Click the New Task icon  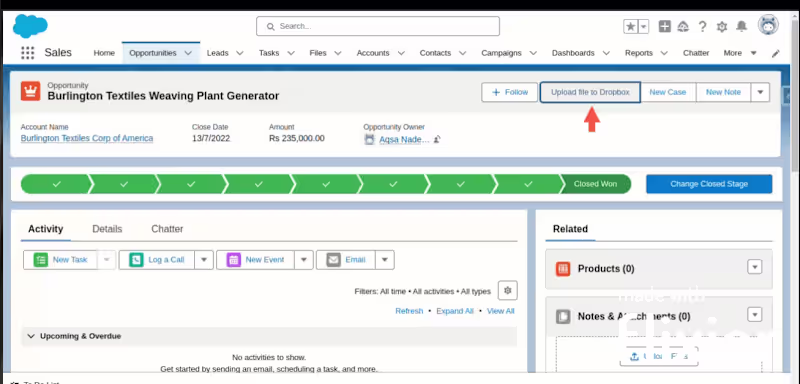point(41,260)
